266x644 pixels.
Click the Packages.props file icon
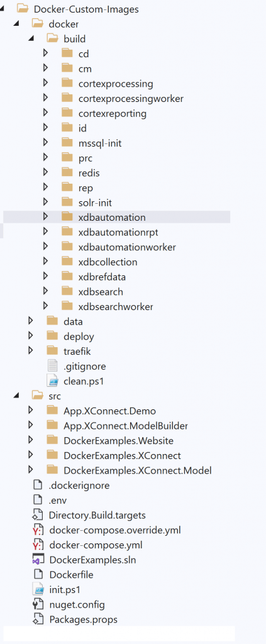point(38,619)
